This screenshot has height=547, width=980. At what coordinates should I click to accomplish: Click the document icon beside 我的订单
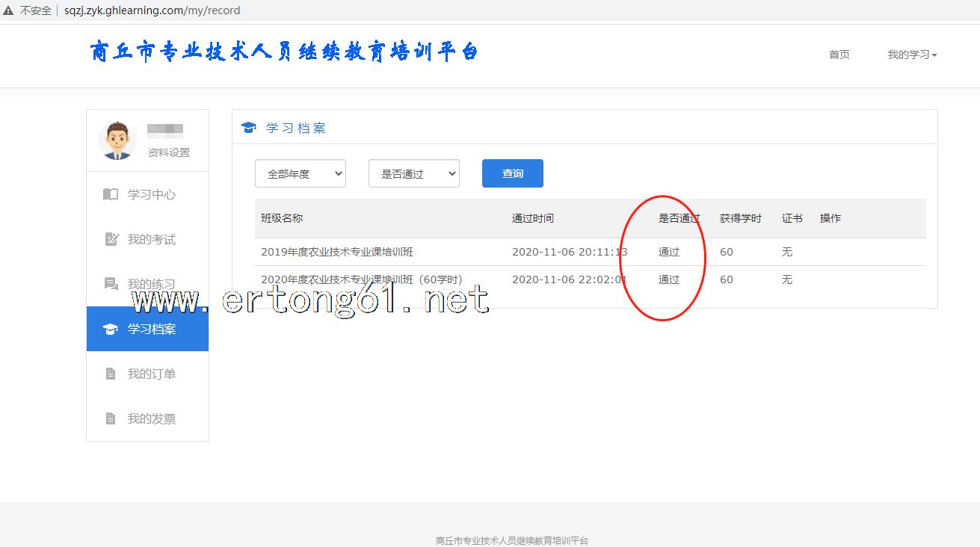[x=111, y=374]
